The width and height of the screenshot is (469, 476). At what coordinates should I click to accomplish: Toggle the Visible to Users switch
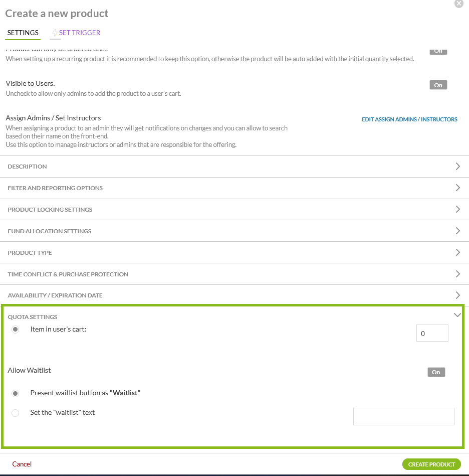(x=438, y=85)
